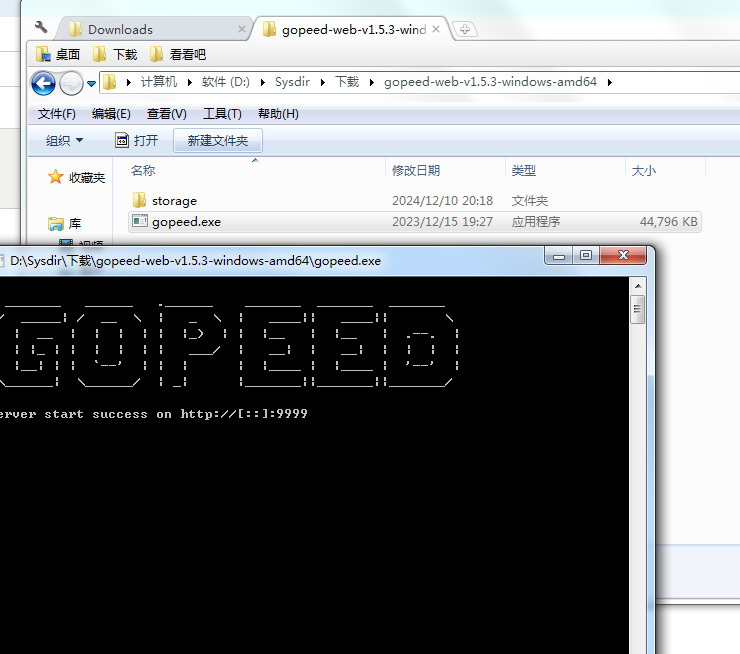The height and width of the screenshot is (654, 740).
Task: Navigate to Sysdir in breadcrumb
Action: [292, 82]
